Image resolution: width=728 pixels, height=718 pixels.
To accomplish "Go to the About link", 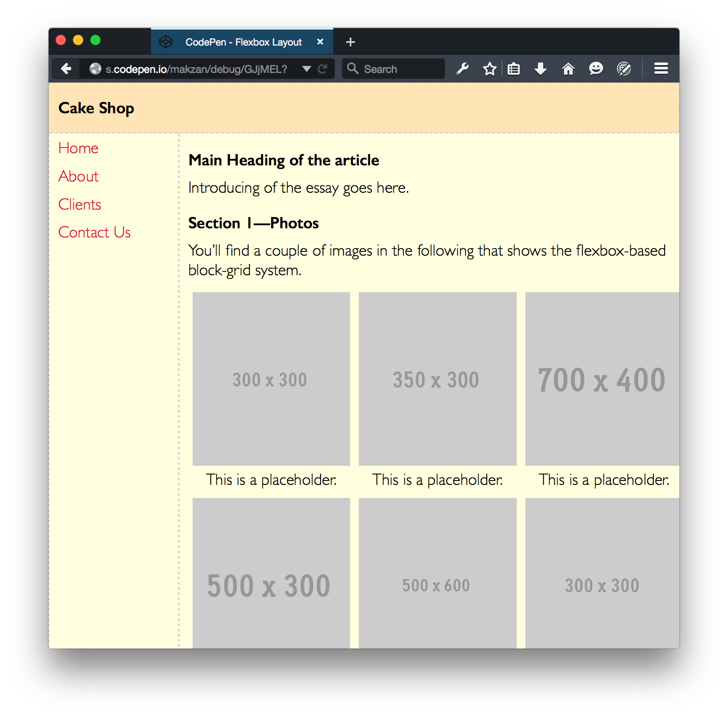I will [79, 176].
